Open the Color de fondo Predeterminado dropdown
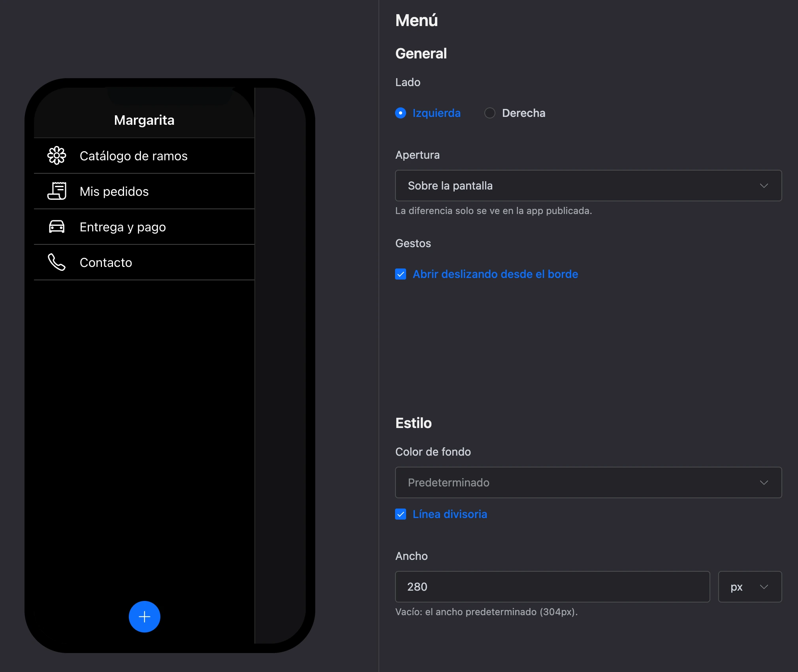Viewport: 798px width, 672px height. coord(588,482)
